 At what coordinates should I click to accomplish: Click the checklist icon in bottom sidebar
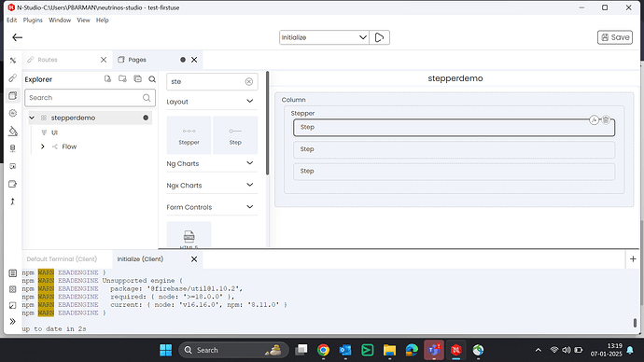tap(13, 305)
